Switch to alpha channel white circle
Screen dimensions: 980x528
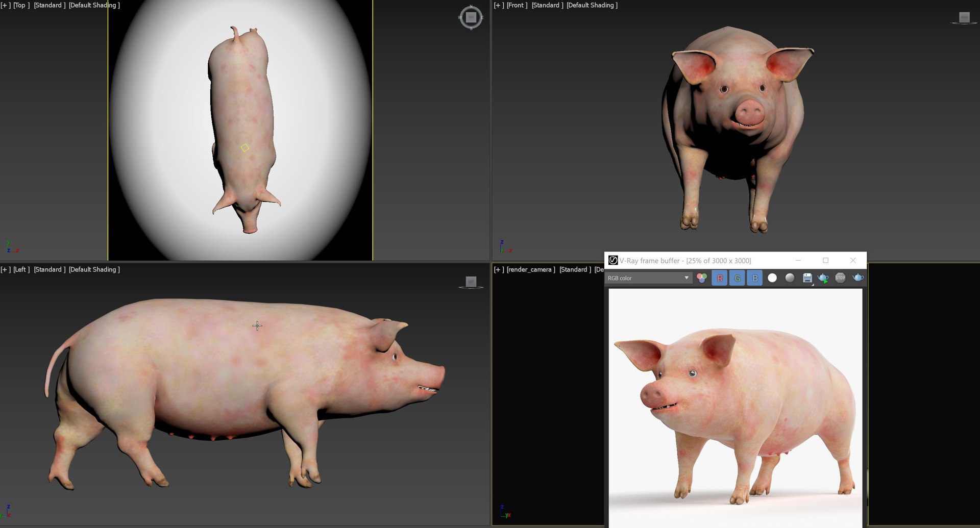(x=772, y=278)
